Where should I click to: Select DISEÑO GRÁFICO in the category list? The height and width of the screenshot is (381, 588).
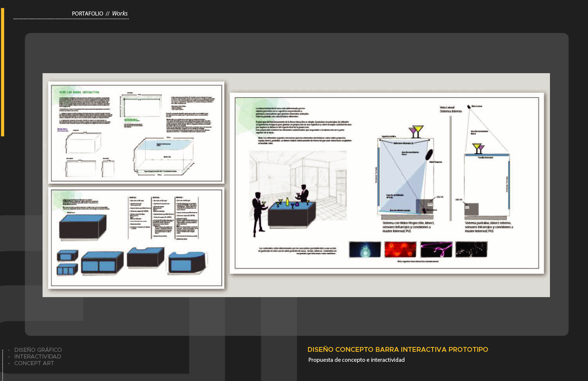pos(38,350)
